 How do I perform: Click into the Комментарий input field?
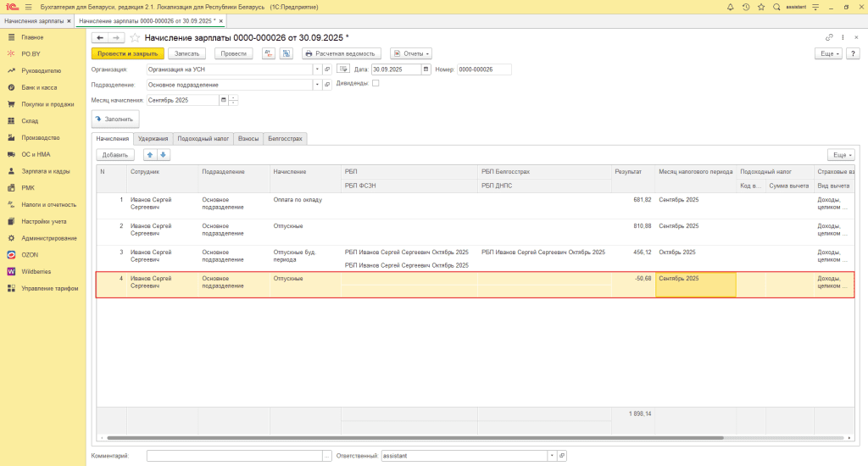[233, 456]
